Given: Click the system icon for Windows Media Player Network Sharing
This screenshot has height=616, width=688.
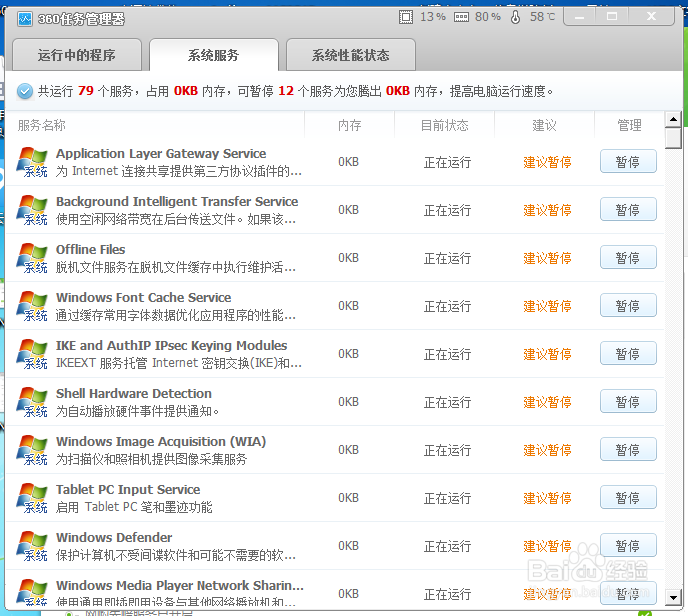Looking at the screenshot, I should (x=32, y=592).
